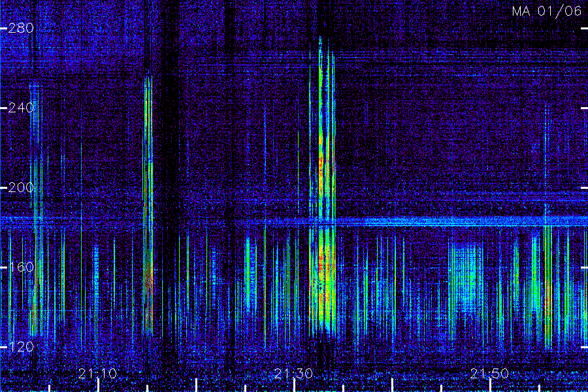Click the MA 01/06 date label
Screen dimensions: 588x392
pyautogui.click(x=547, y=11)
